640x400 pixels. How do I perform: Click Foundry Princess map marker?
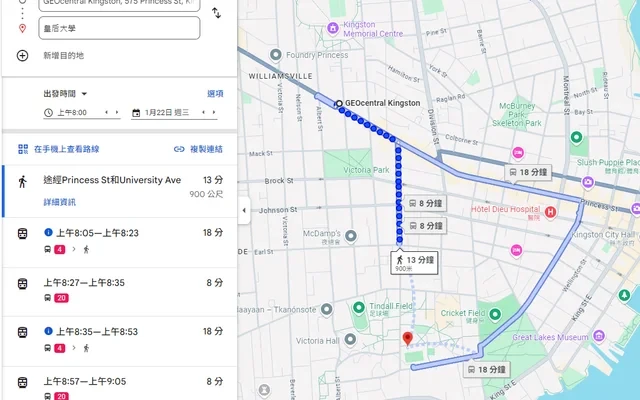[276, 55]
